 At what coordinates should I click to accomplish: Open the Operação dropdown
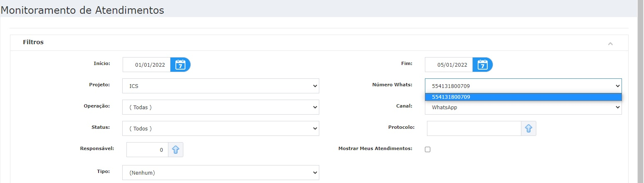[221, 107]
